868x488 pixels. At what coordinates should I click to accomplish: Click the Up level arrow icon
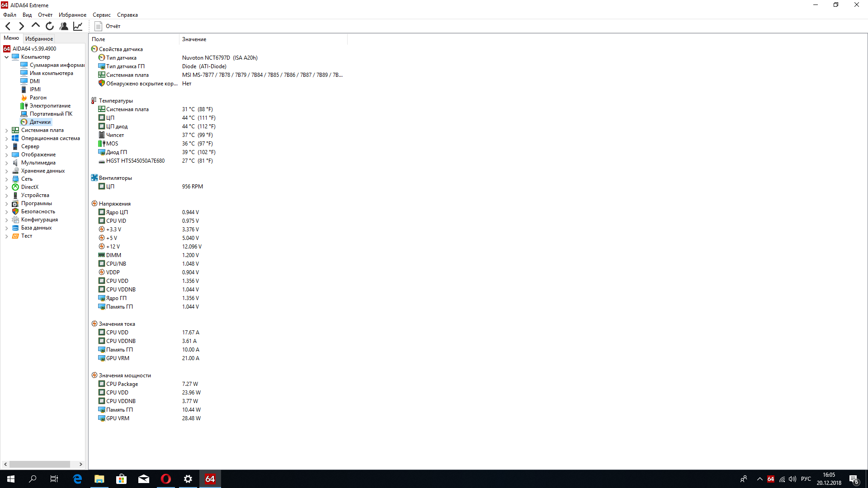coord(35,26)
